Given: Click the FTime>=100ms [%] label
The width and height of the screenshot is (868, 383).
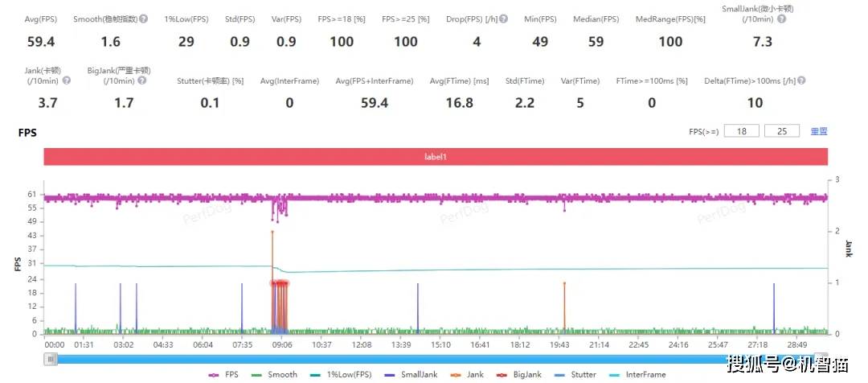Looking at the screenshot, I should [652, 81].
